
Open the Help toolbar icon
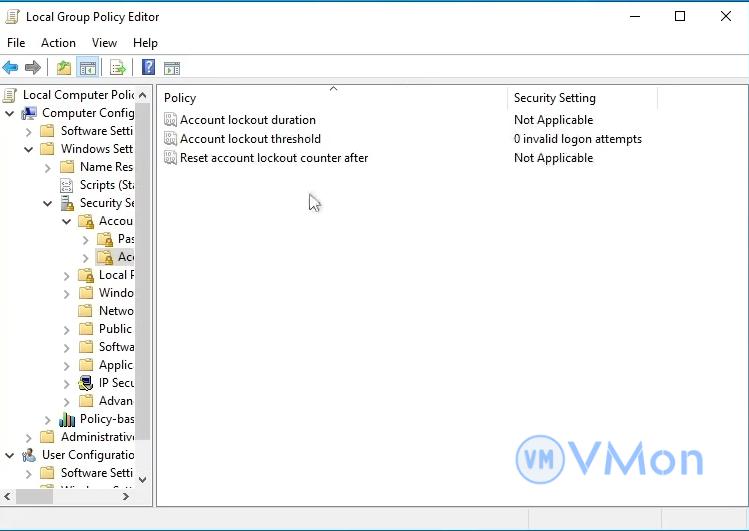point(149,67)
